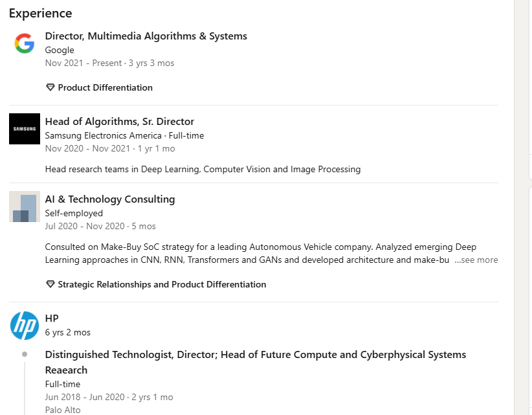The image size is (532, 415).
Task: Open Director, Multimedia Algorithms & Systems title
Action: 146,36
